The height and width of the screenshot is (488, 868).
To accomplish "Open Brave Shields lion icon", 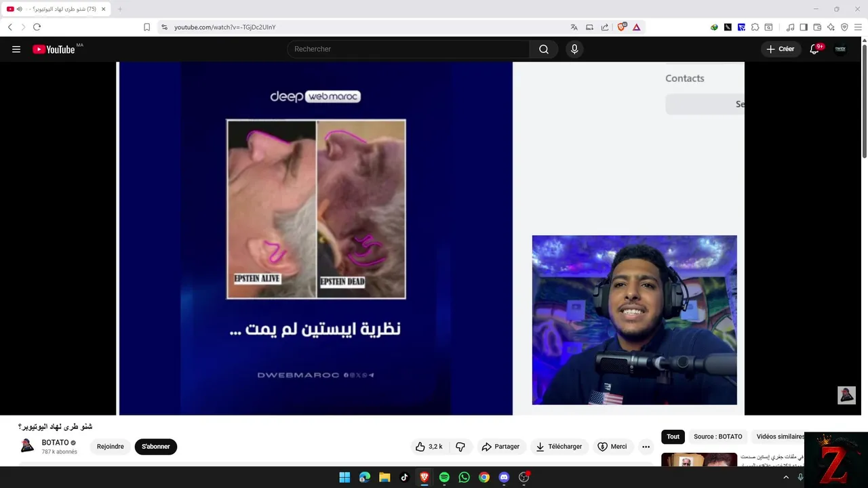I will [622, 27].
